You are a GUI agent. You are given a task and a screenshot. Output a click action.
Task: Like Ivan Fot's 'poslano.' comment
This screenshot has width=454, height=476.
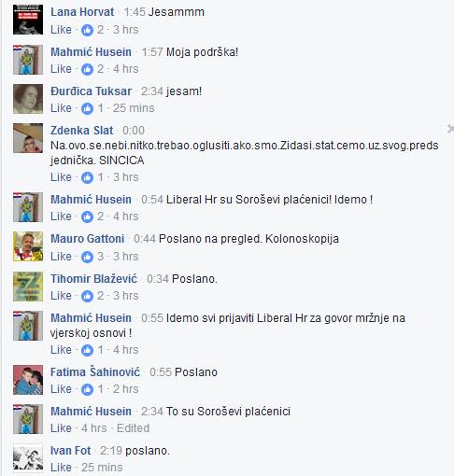coord(61,468)
